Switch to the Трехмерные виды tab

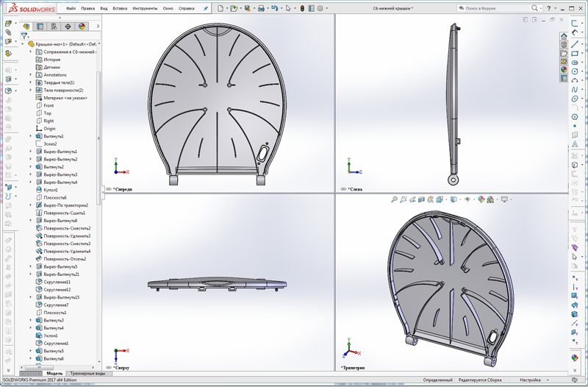(x=88, y=374)
